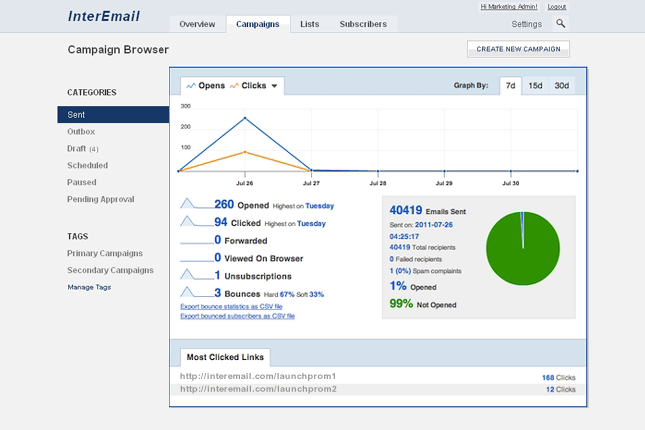Open the Opens/Clicks metric dropdown arrow
This screenshot has width=645, height=430.
(274, 86)
